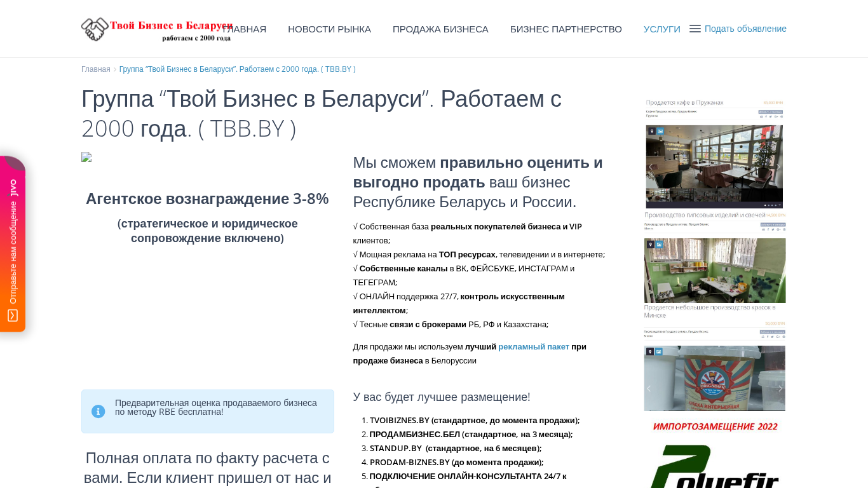This screenshot has height=488, width=868.
Task: Click the line ОНЛАЙН поддержка 27/7
Action: 459,304
